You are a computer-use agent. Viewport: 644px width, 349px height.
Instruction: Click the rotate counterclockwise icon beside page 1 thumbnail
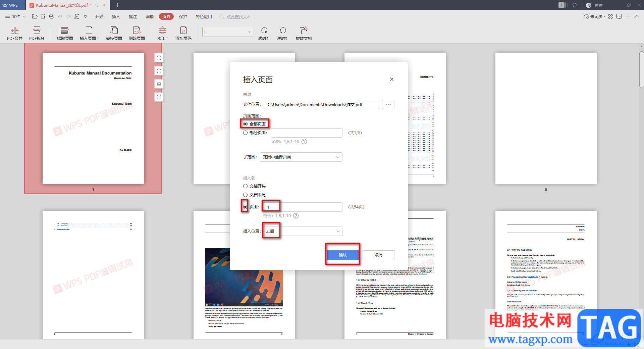pyautogui.click(x=159, y=71)
